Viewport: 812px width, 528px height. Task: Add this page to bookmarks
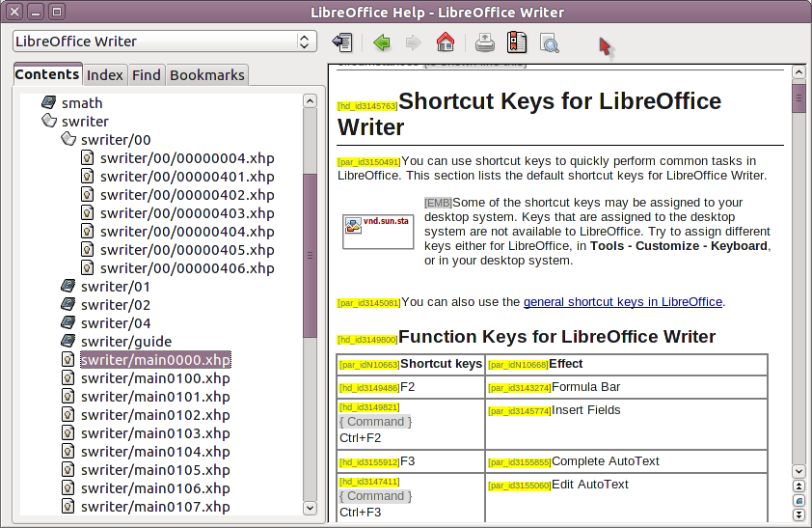coord(516,42)
